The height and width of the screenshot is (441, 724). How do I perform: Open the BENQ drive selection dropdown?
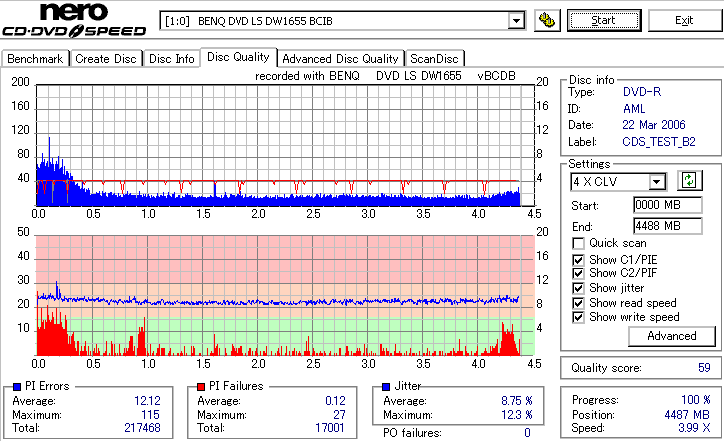click(516, 21)
